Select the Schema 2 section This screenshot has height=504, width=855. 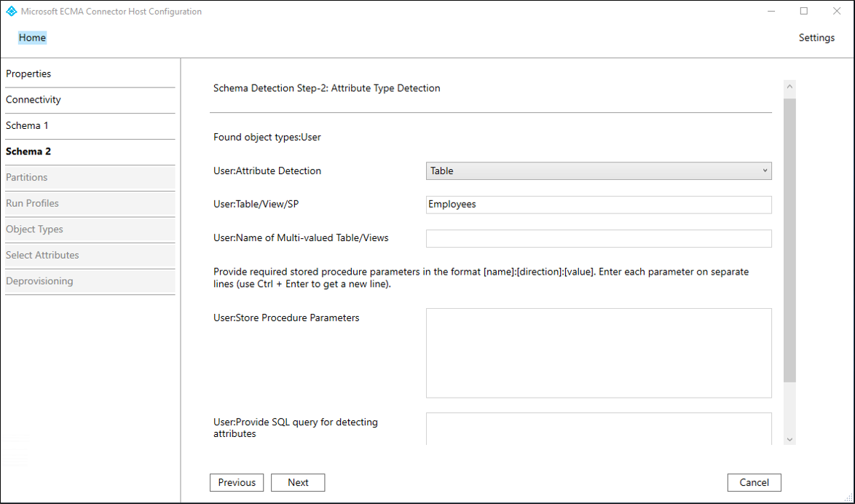(28, 151)
